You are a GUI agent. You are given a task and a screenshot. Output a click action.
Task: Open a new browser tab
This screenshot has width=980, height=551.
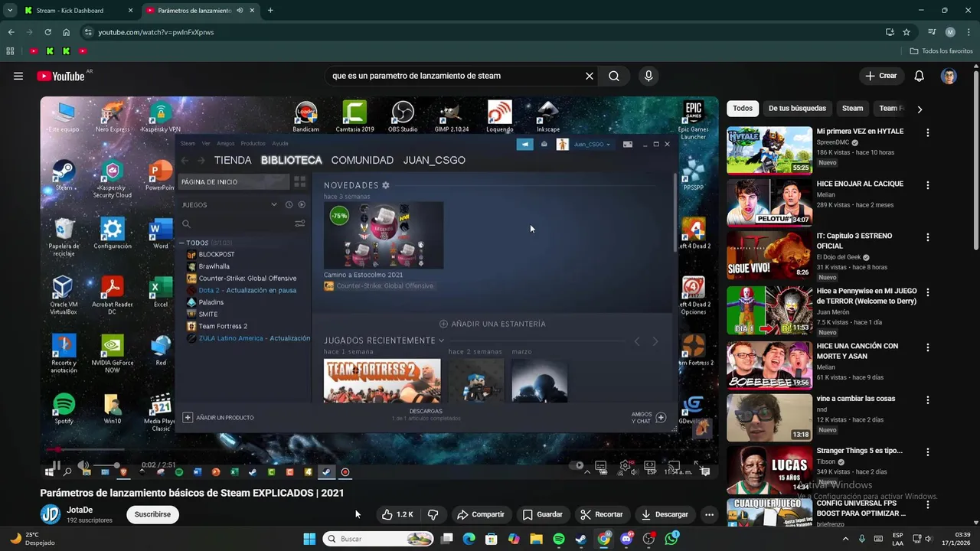[x=270, y=11]
